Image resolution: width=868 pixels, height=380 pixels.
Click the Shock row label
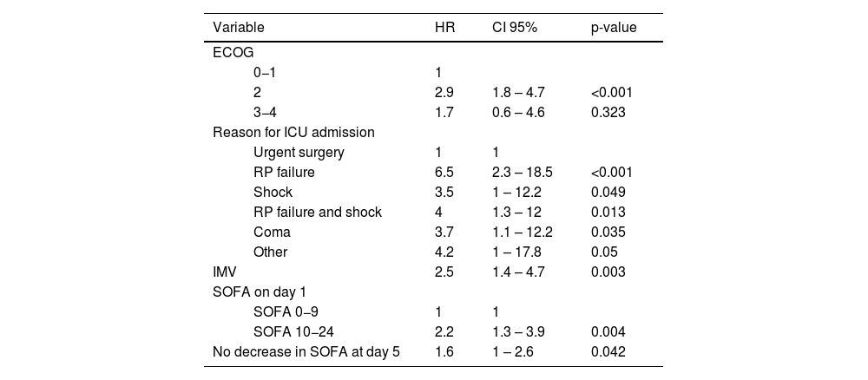(273, 193)
